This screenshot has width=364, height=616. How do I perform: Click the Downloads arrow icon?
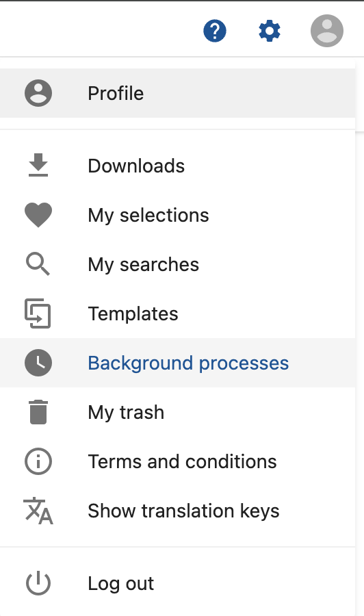pos(38,166)
